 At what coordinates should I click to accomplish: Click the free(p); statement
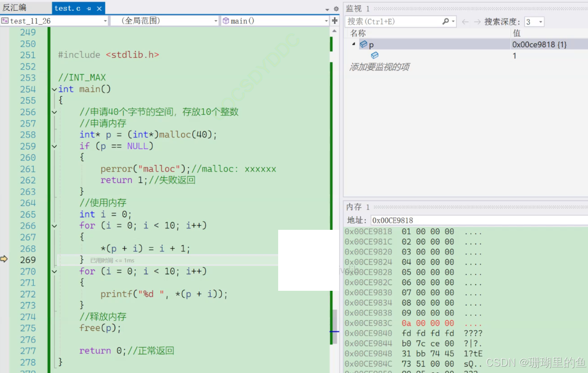click(x=100, y=328)
